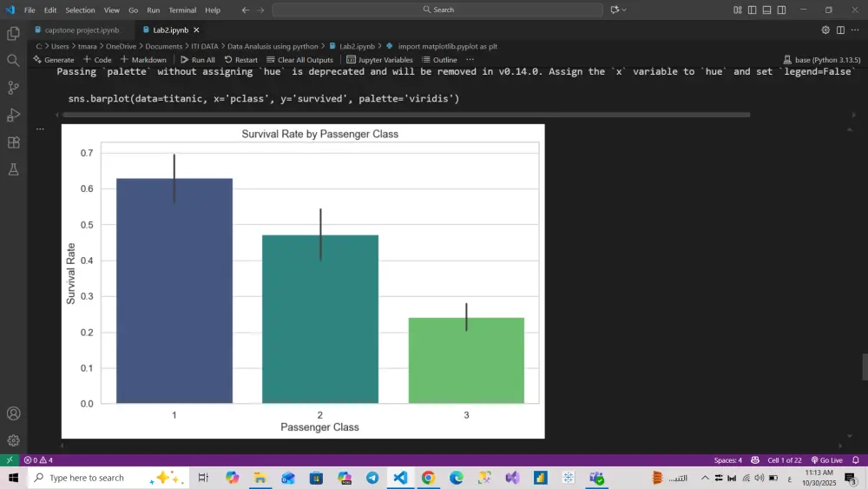Toggle the bottom Panel visibility
This screenshot has width=868, height=489.
(766, 10)
